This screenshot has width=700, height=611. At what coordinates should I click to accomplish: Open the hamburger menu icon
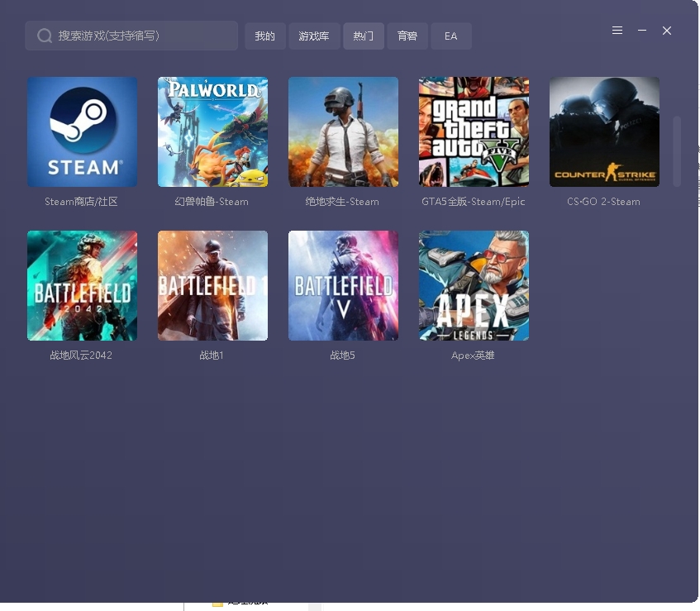[x=617, y=31]
